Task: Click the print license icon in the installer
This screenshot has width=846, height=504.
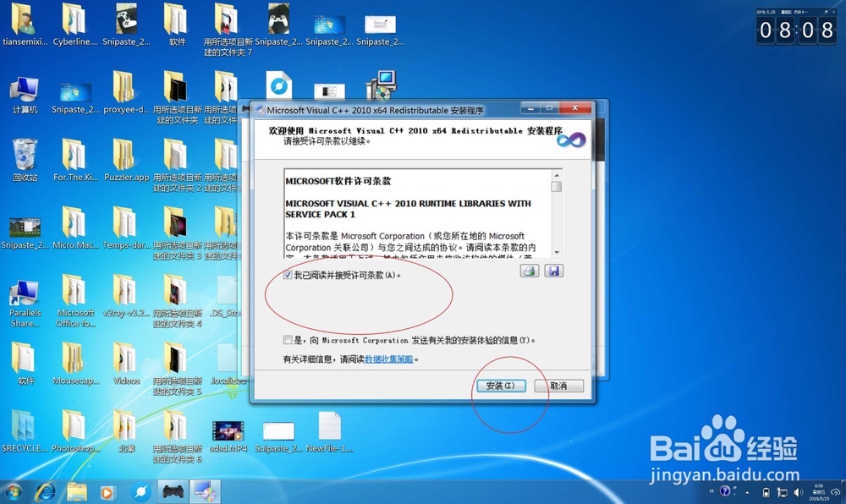Action: 530,271
